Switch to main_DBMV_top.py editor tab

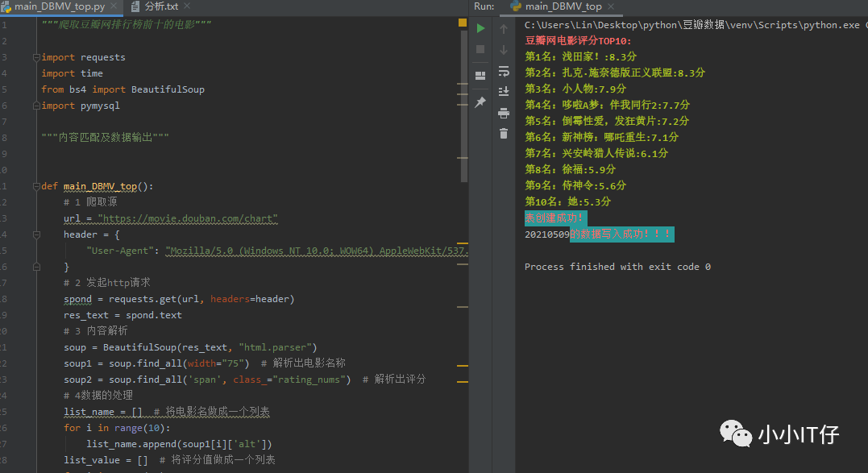pyautogui.click(x=60, y=6)
